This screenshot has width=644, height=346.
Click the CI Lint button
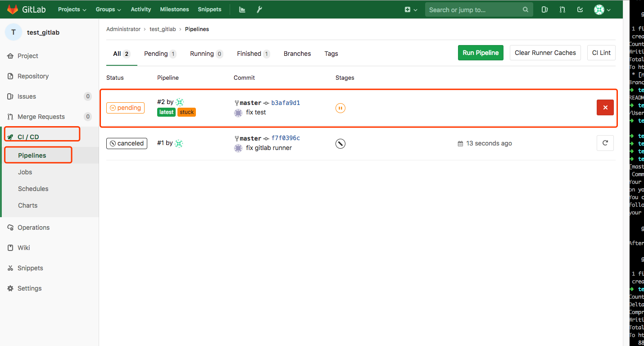[601, 53]
